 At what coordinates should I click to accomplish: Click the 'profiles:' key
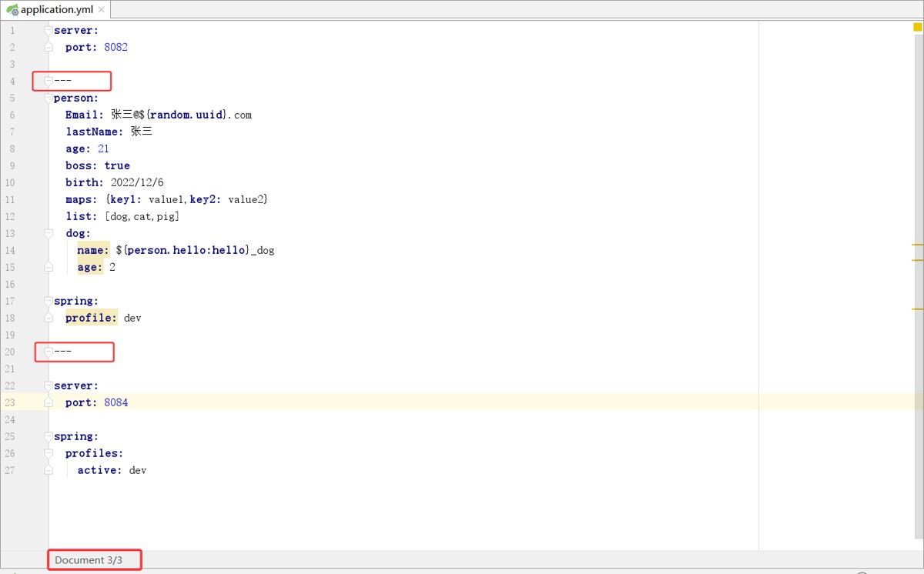tap(94, 453)
